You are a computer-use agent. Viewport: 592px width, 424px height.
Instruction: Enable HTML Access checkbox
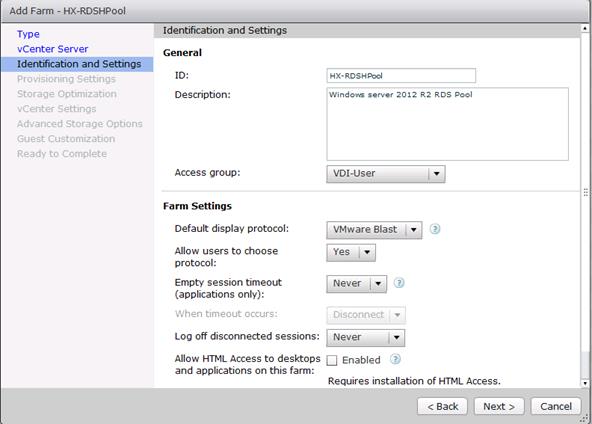332,360
